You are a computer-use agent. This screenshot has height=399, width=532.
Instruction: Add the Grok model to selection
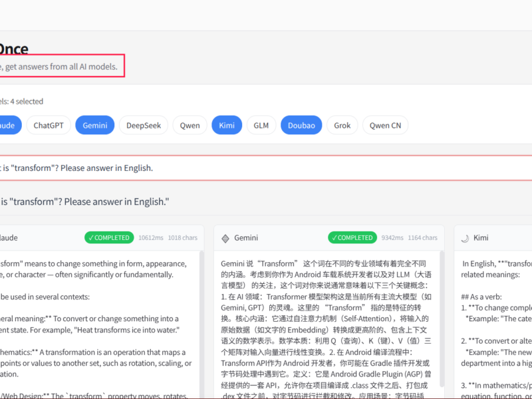click(342, 125)
